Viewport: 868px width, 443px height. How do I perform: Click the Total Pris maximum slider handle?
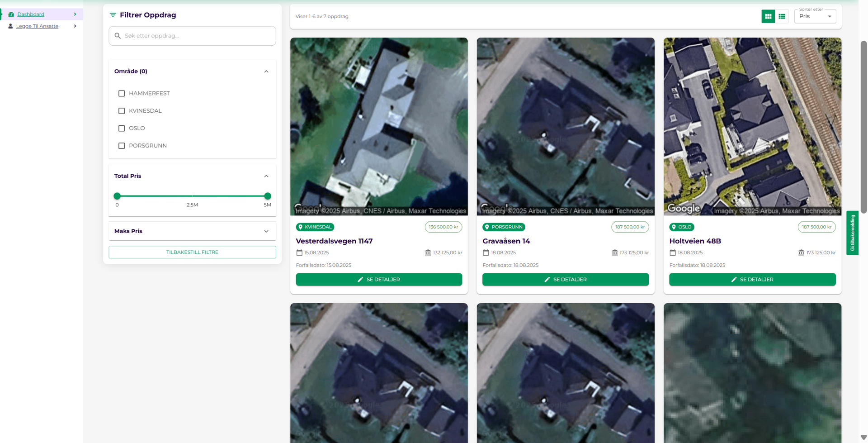(268, 196)
